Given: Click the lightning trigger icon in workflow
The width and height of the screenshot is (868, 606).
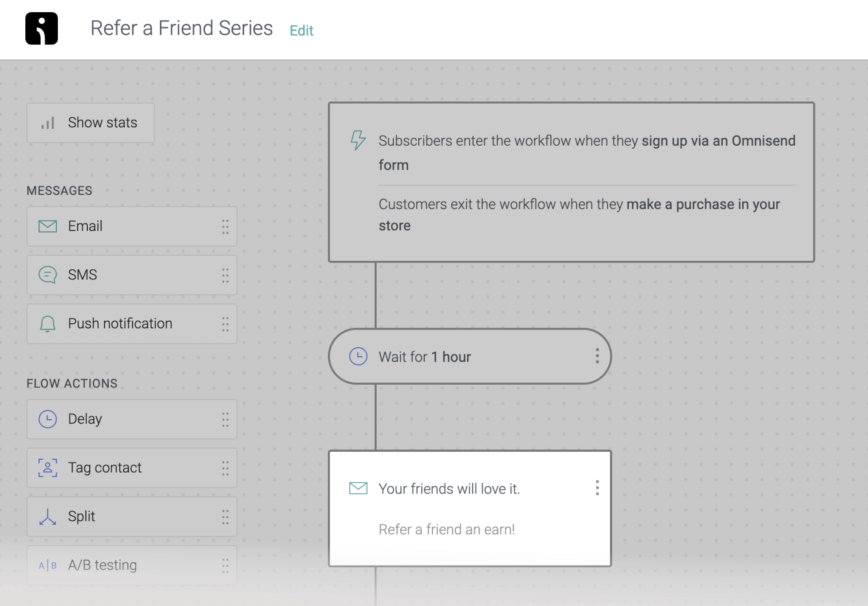Looking at the screenshot, I should coord(358,140).
